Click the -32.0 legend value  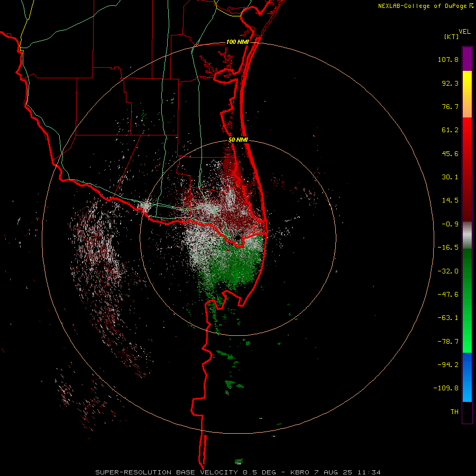(x=448, y=271)
